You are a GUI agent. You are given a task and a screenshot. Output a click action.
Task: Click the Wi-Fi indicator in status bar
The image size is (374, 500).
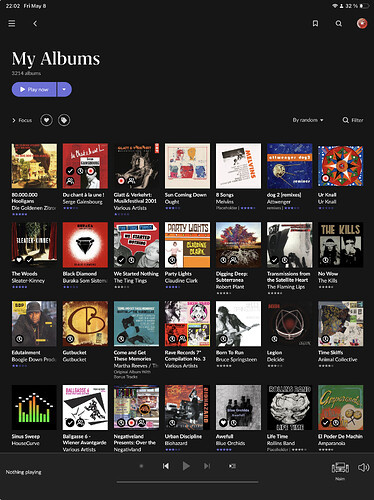tap(335, 6)
